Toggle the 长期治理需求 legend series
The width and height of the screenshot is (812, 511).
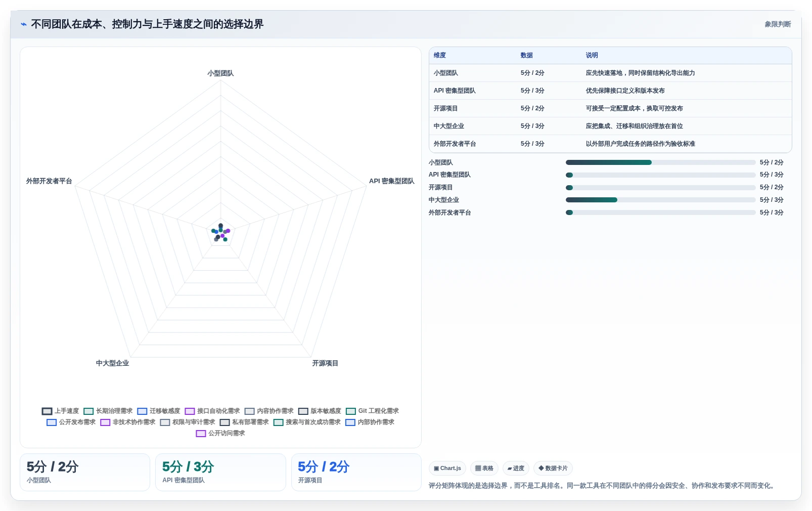(x=108, y=411)
